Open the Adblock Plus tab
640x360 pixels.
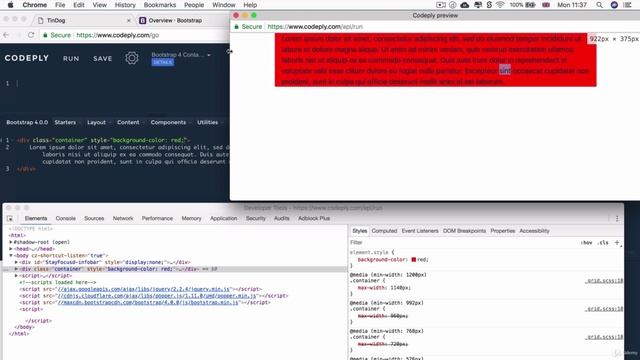pyautogui.click(x=314, y=219)
